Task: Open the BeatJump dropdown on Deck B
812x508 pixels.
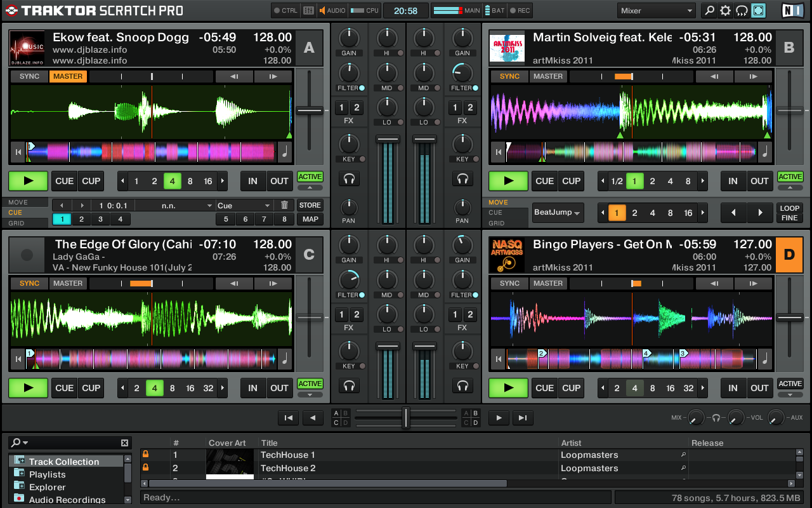Action: point(558,213)
